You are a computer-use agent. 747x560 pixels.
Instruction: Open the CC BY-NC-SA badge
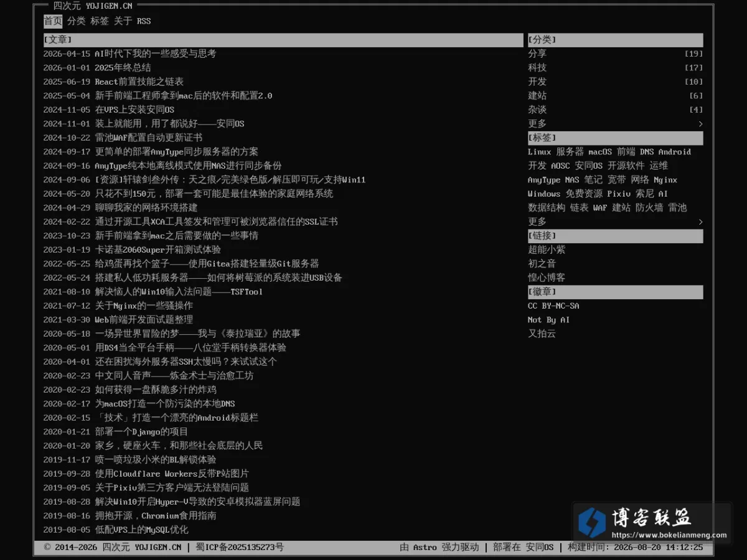tap(553, 306)
